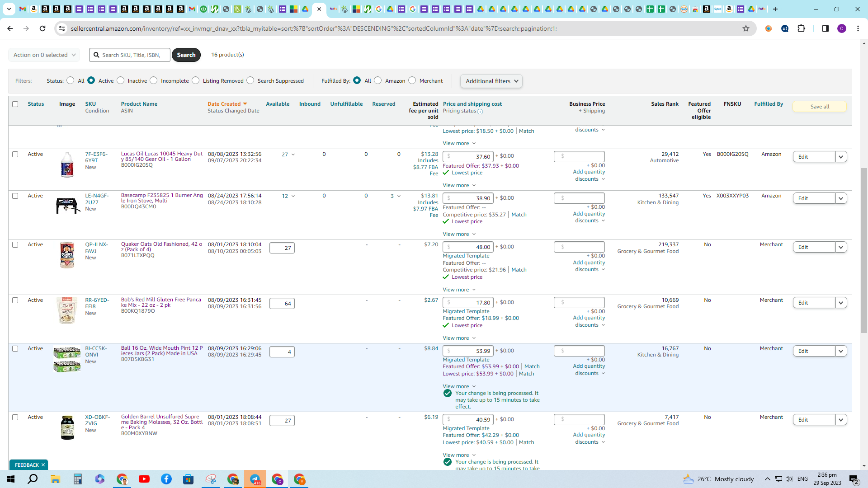Show hidden system tray icons
The width and height of the screenshot is (868, 488).
tap(767, 479)
